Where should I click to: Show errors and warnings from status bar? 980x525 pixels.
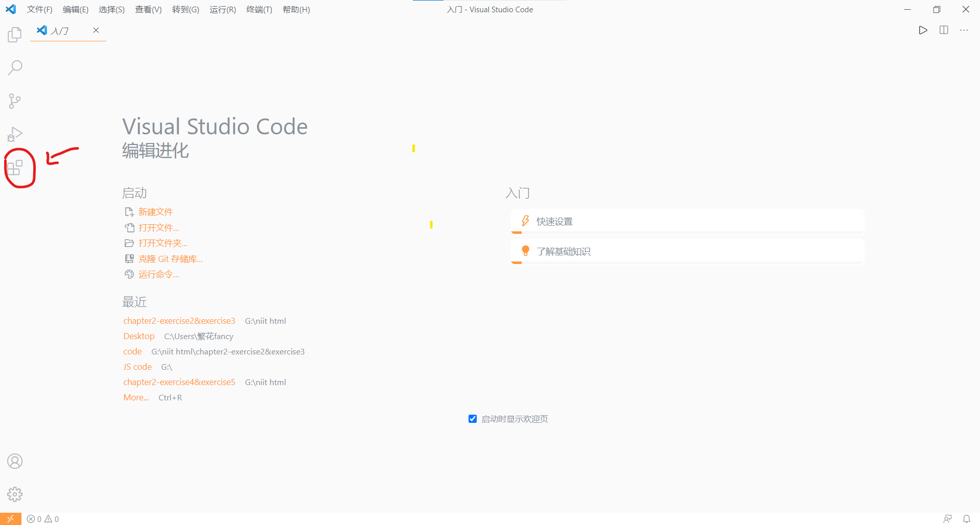43,519
